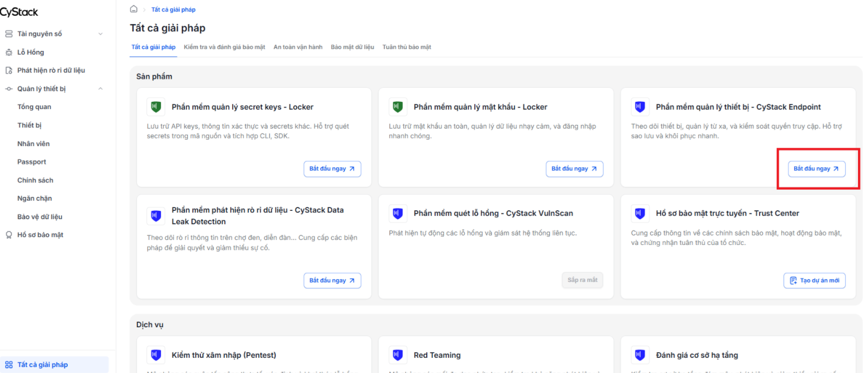Click the CyStack Data Leak Detection shield icon
The width and height of the screenshot is (868, 373).
[155, 215]
